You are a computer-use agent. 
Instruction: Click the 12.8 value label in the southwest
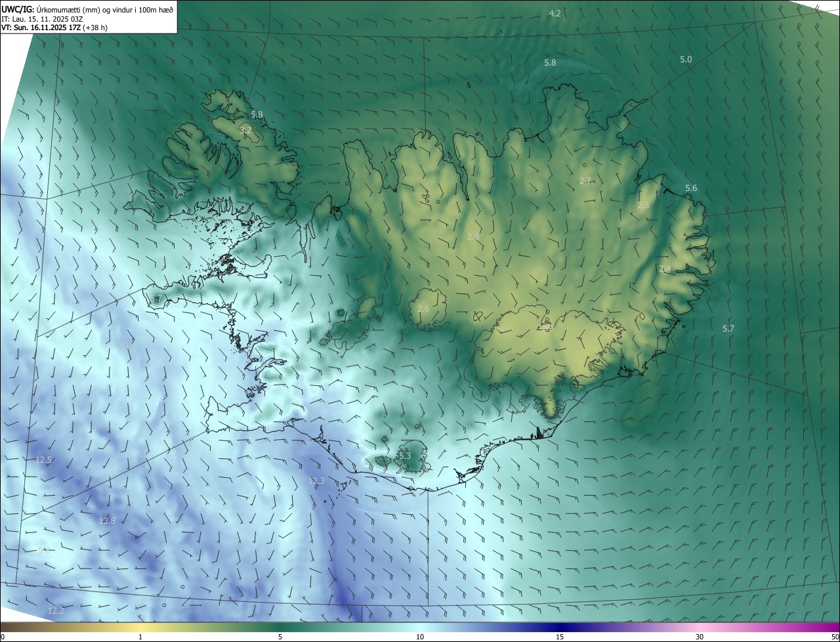point(107,521)
